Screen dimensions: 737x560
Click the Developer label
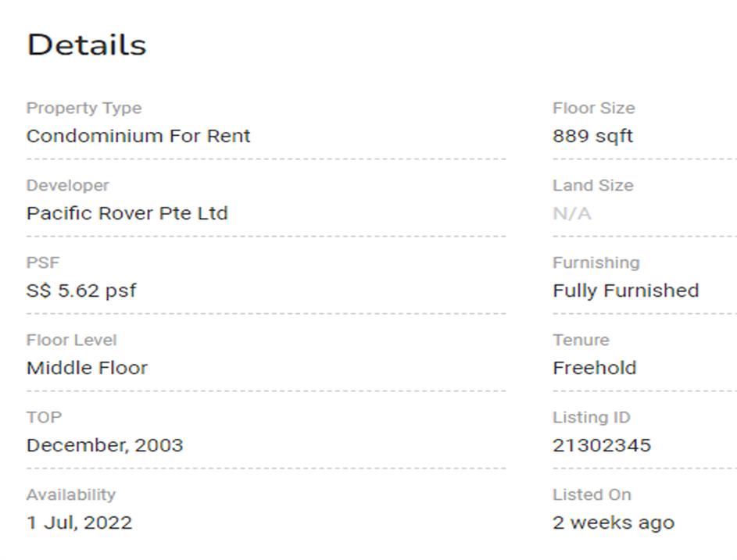tap(67, 185)
